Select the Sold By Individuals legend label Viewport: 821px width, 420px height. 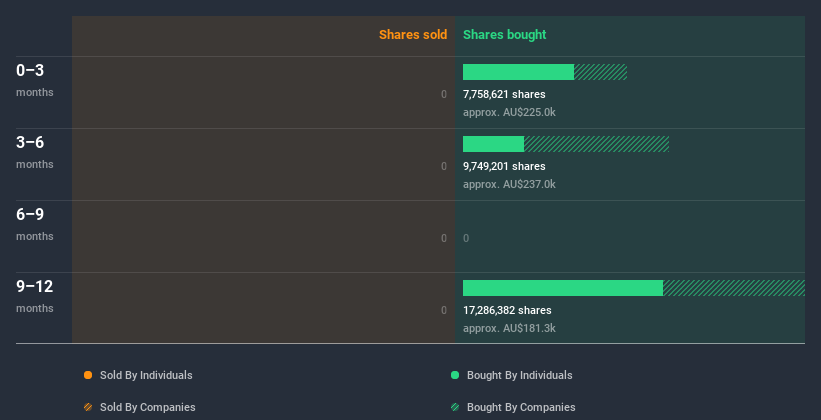146,375
